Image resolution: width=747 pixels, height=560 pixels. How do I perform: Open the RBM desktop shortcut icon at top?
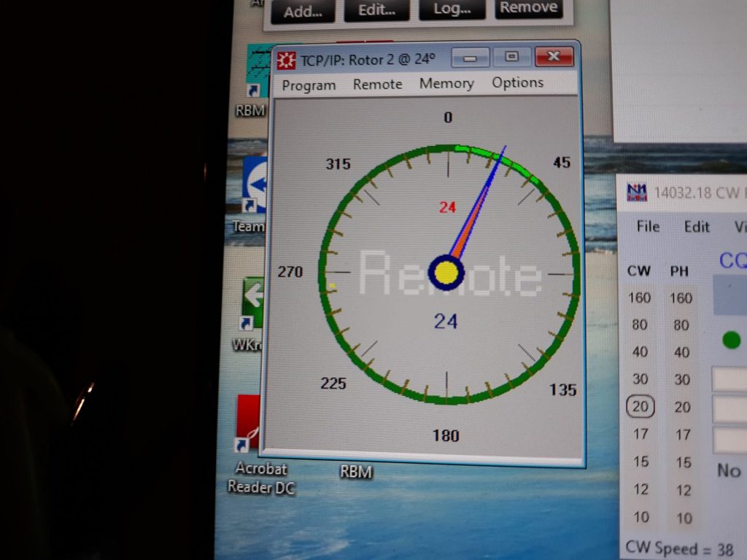pyautogui.click(x=258, y=71)
